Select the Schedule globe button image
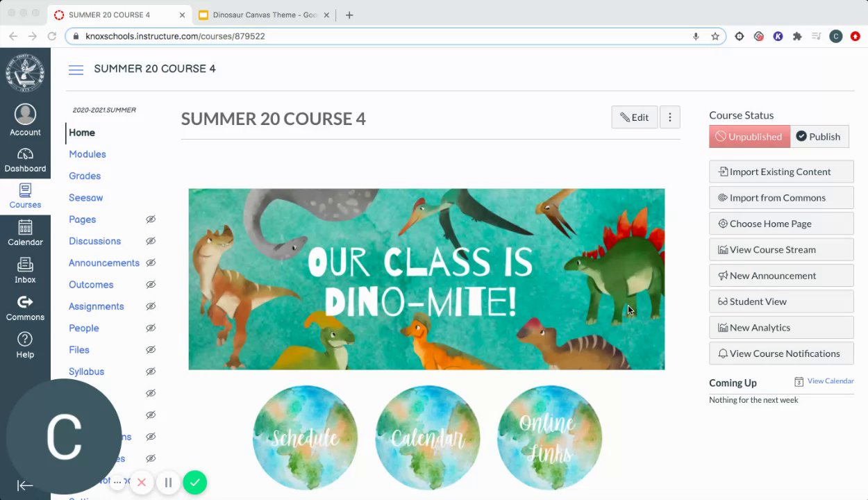The width and height of the screenshot is (868, 500). coord(305,437)
